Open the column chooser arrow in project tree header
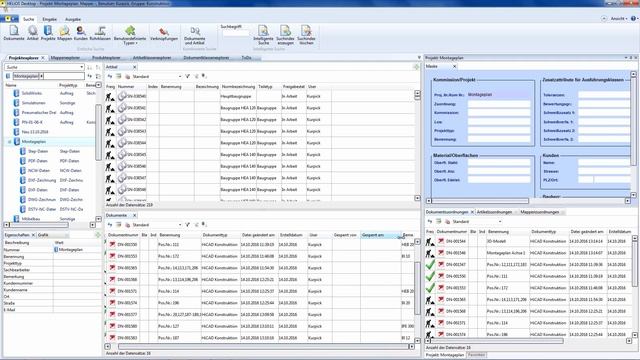Image resolution: width=640 pixels, height=360 pixels. [x=98, y=85]
